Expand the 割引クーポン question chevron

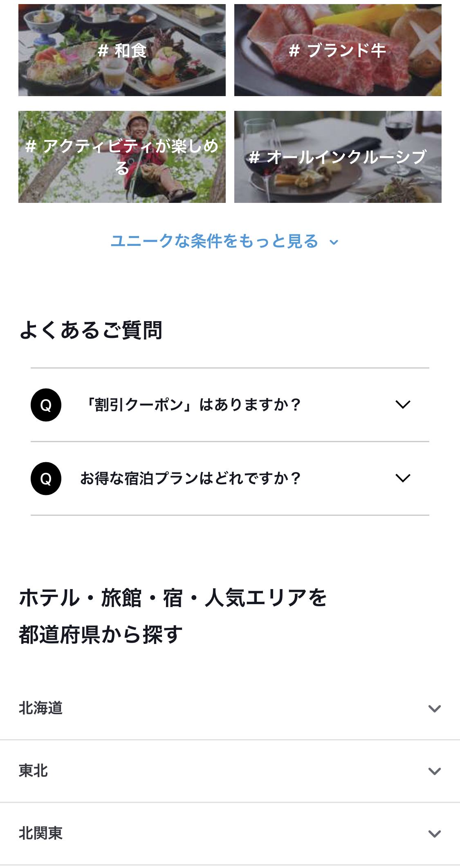403,405
